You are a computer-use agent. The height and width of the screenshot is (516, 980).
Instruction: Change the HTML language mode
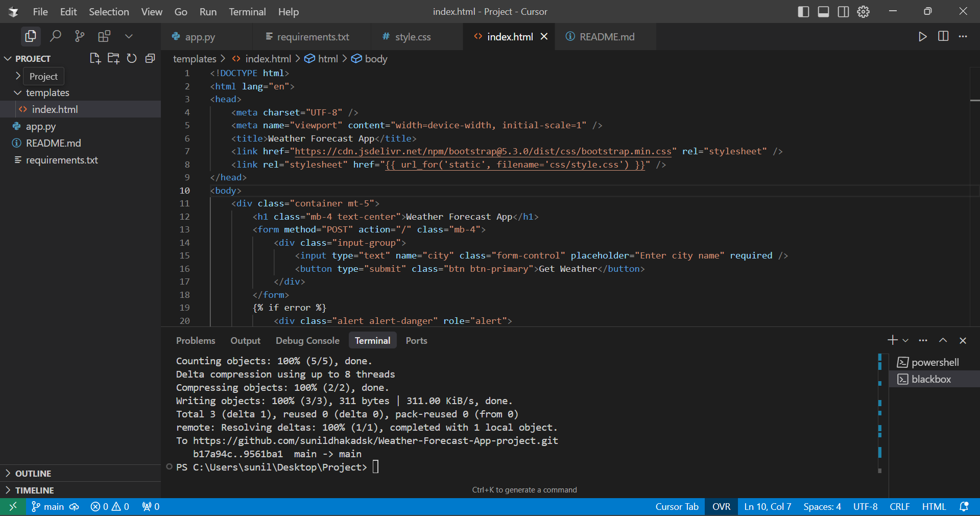click(934, 507)
